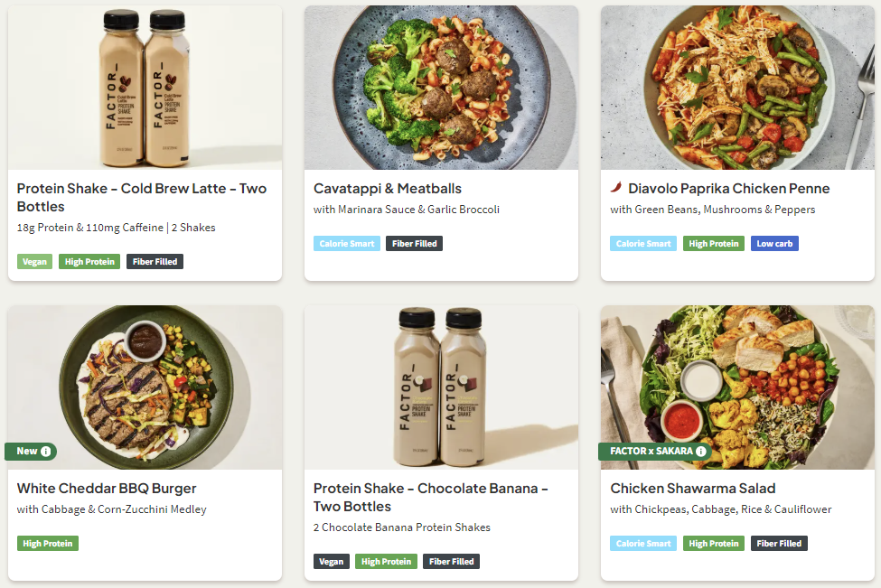Open the White Cheddar BBQ Burger photo

click(145, 379)
